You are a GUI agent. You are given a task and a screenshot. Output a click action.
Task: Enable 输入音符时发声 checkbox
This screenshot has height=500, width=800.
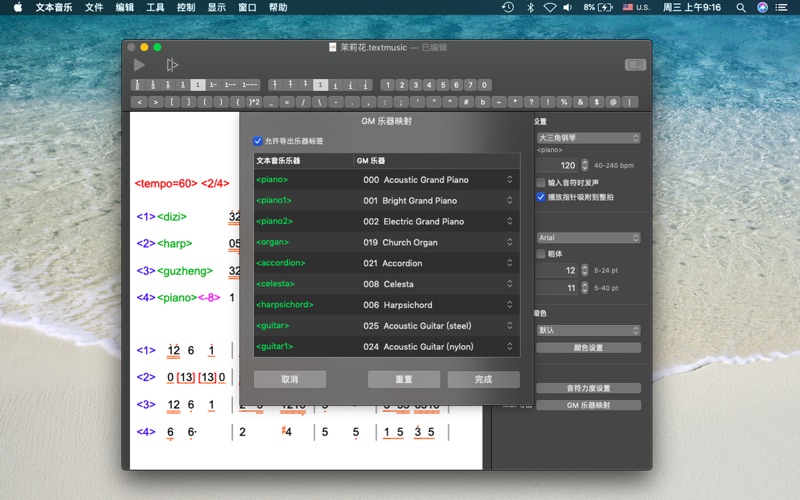[x=541, y=183]
